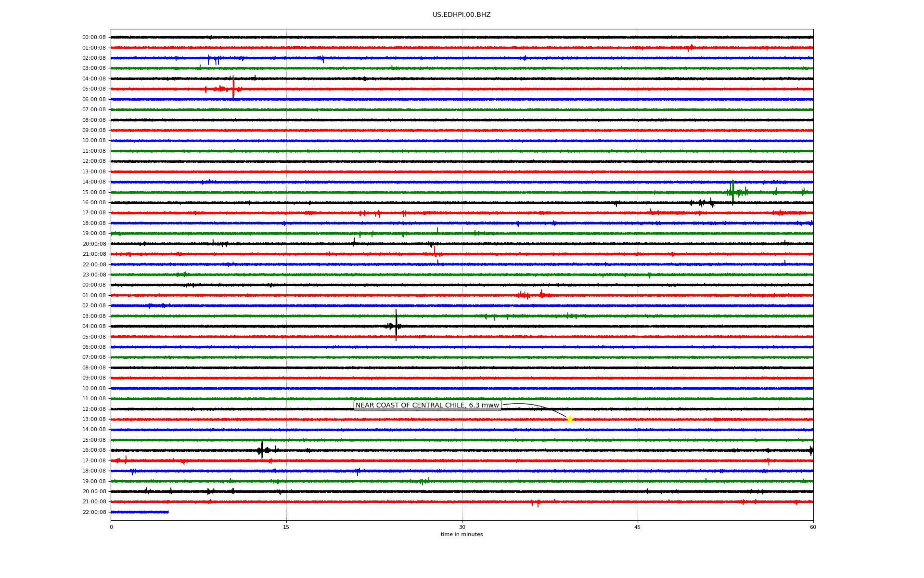This screenshot has height=578, width=924.
Task: Click the yellow star earthquake marker
Action: [570, 419]
